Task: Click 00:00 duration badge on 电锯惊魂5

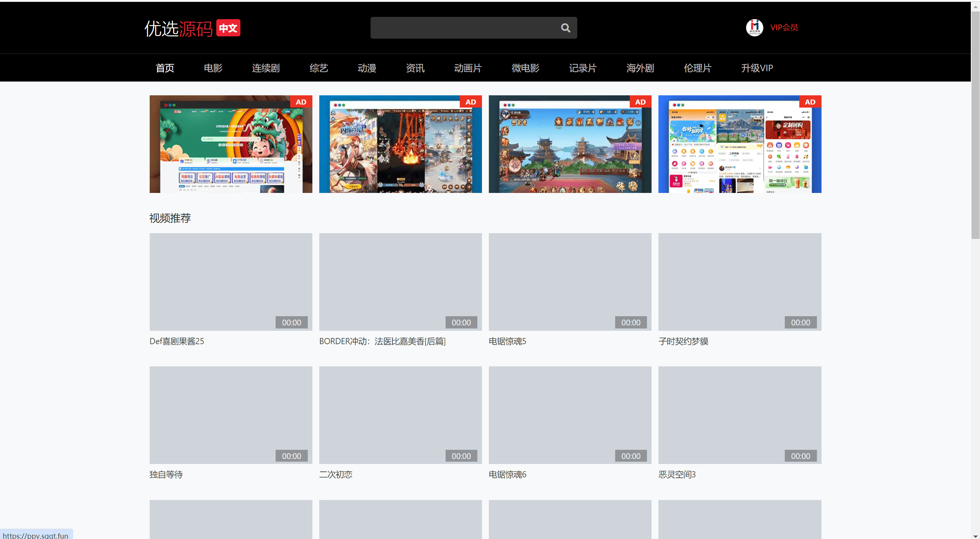Action: click(630, 322)
